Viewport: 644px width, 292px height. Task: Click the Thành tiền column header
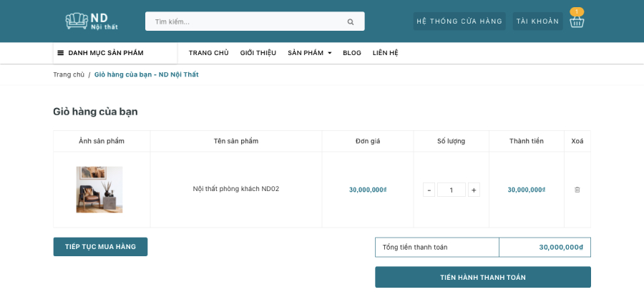tap(527, 141)
